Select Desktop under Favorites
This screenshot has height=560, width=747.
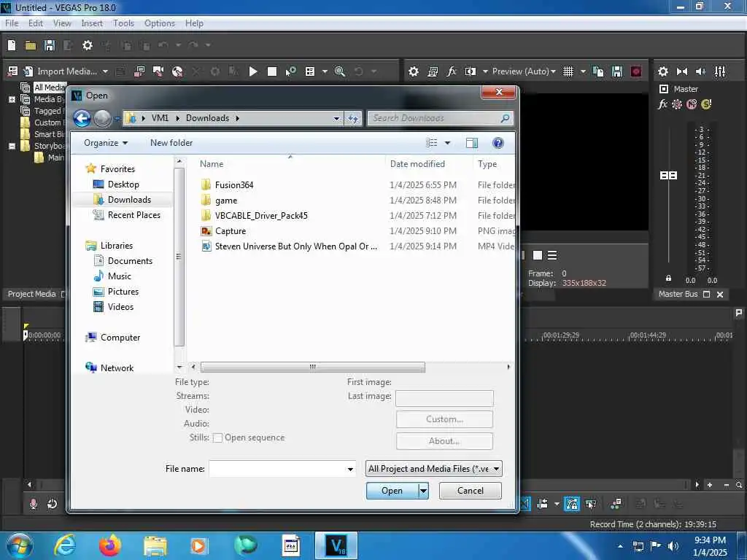123,184
